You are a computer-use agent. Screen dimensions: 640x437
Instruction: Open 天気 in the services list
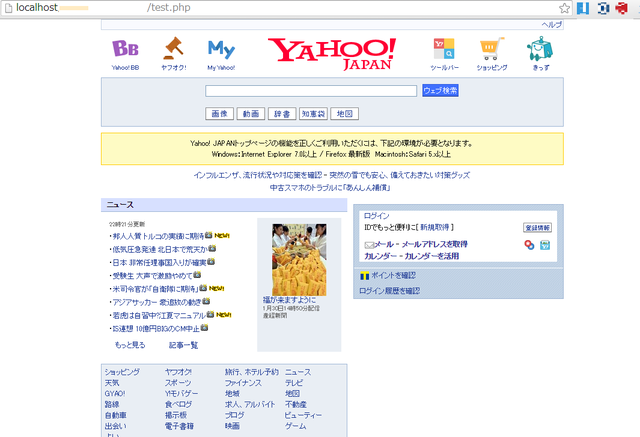(112, 383)
